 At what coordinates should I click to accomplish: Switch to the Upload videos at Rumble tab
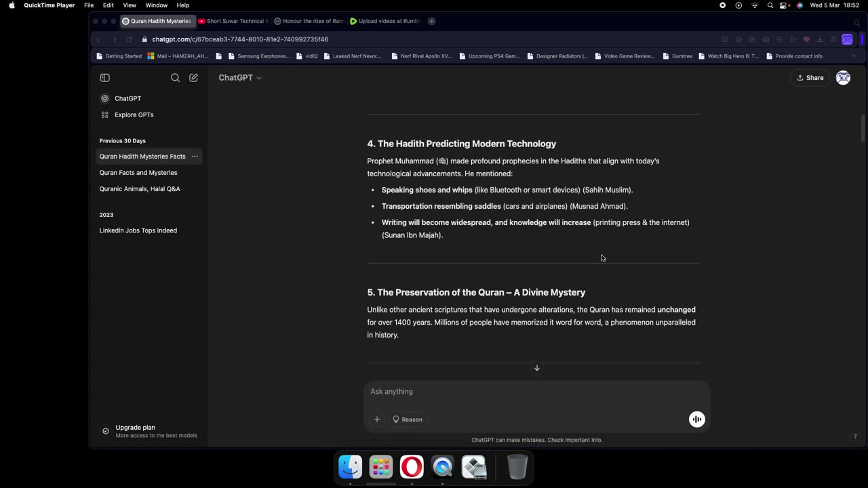click(385, 21)
